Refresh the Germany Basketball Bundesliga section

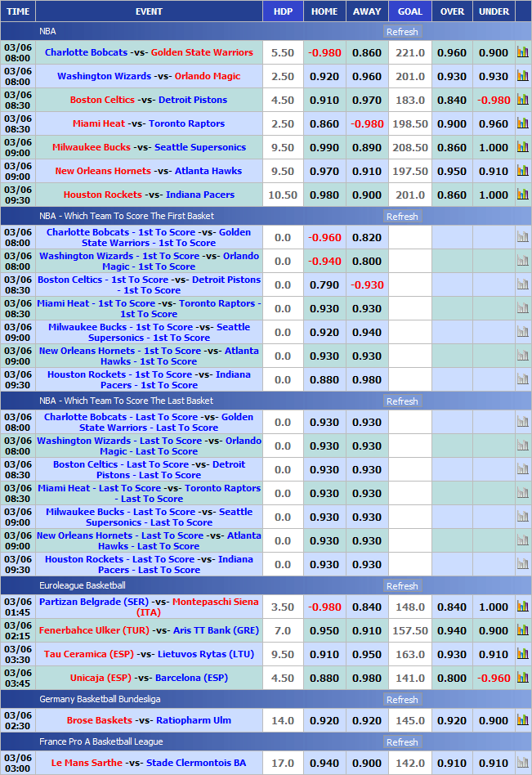pos(402,700)
